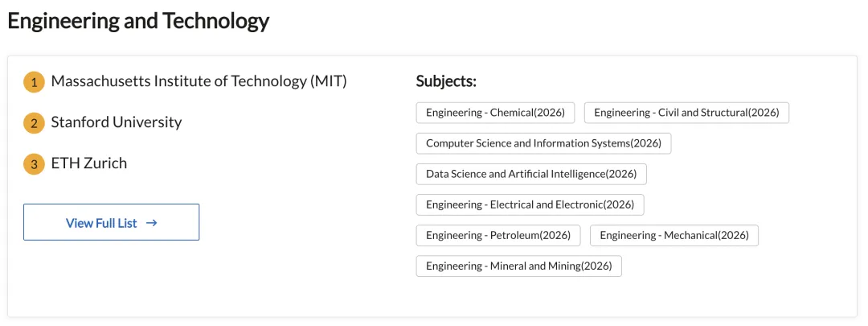Screen dimensions: 868x326
Task: Click the rank 1 gold badge
Action: click(x=34, y=82)
